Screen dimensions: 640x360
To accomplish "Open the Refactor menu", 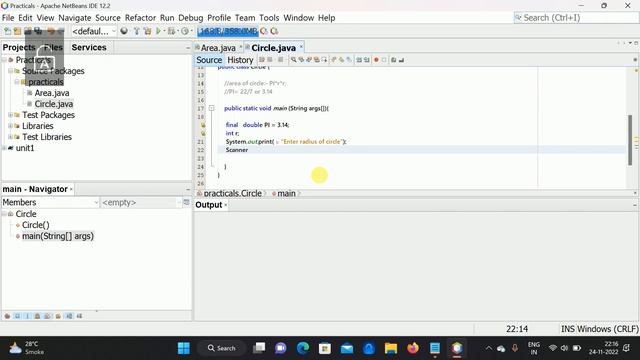I will 140,18.
